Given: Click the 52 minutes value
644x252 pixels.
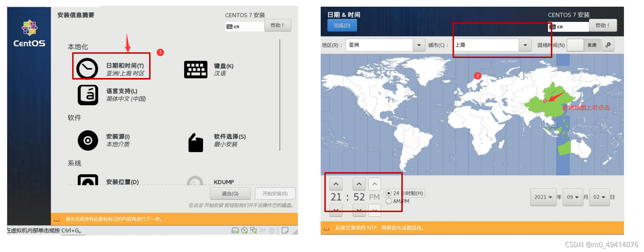Looking at the screenshot, I should pos(359,197).
